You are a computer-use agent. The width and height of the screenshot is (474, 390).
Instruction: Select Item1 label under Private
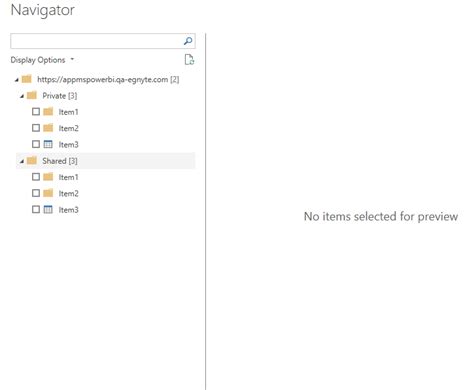tap(68, 112)
